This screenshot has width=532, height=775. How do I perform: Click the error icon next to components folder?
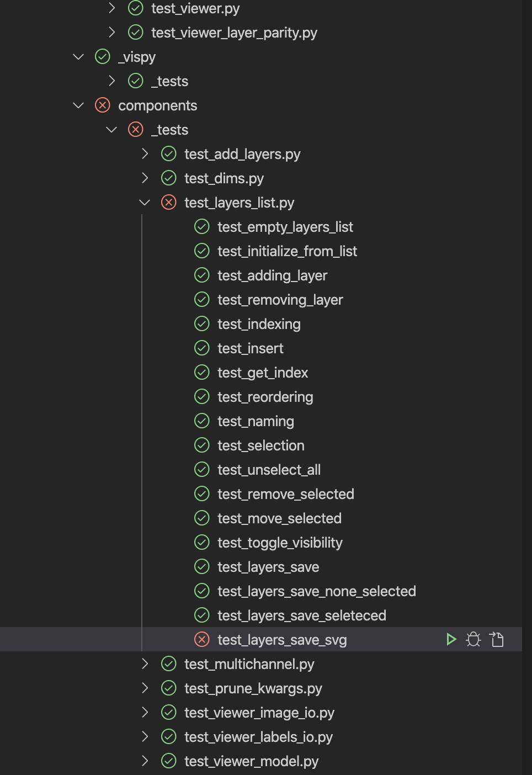coord(102,105)
